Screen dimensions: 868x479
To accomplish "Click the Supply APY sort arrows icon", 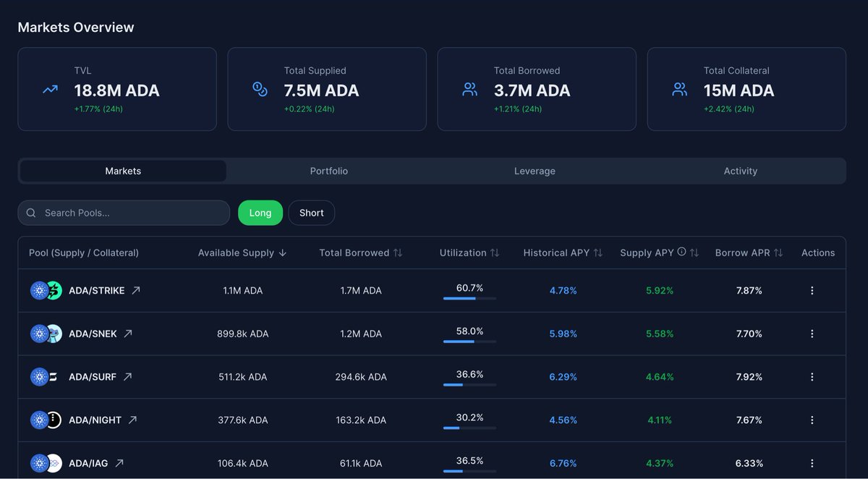I will click(694, 253).
